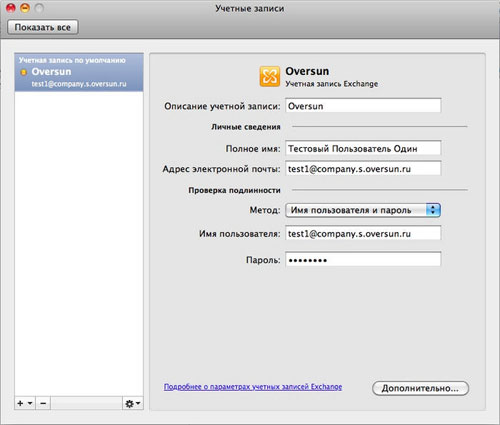Click the Пароль password field
The width and height of the screenshot is (500, 425).
coord(363,260)
